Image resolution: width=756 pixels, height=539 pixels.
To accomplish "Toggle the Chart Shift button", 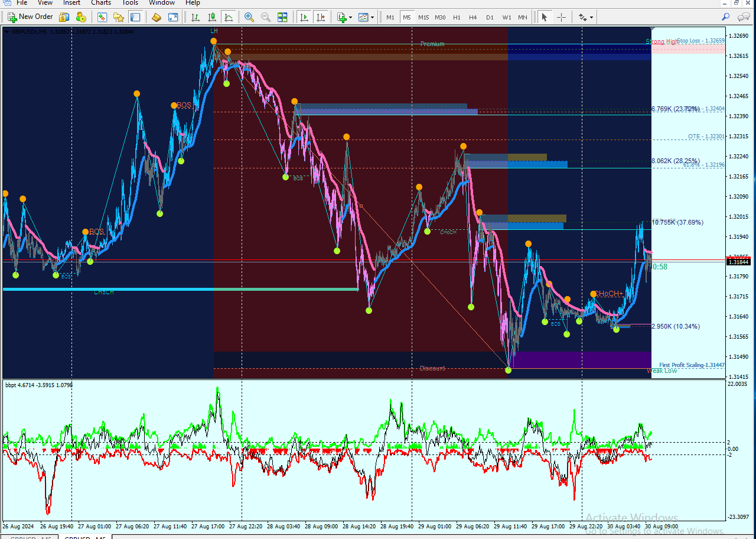I will click(x=320, y=17).
